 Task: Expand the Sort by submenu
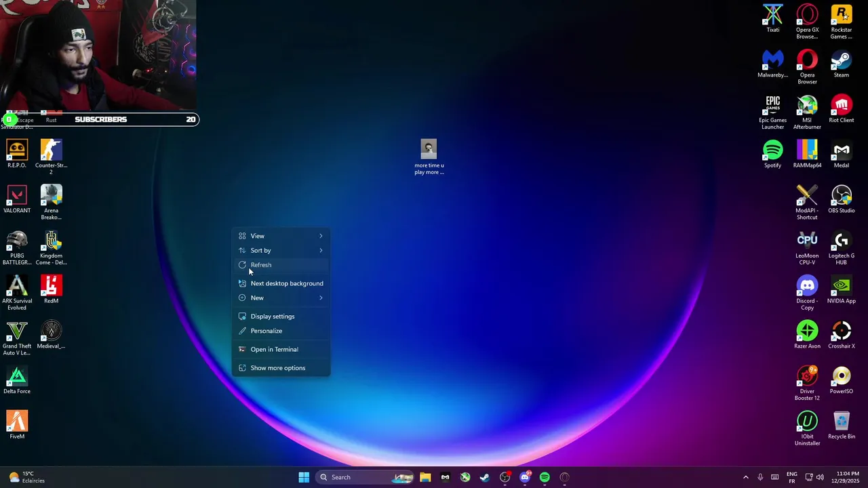coord(281,250)
